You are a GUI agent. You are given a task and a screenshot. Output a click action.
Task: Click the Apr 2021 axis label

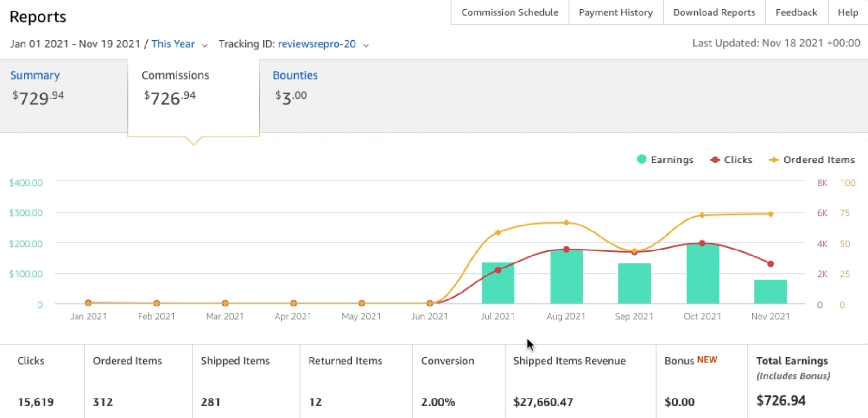pyautogui.click(x=293, y=317)
